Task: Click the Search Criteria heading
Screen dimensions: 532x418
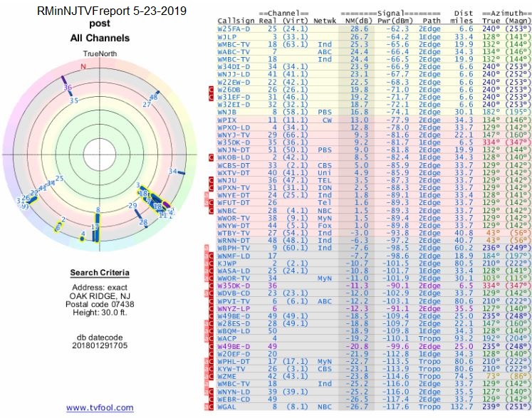Action: click(x=100, y=273)
